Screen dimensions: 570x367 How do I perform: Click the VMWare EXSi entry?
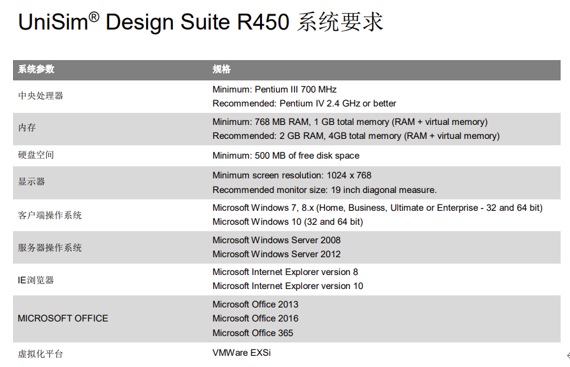241,353
